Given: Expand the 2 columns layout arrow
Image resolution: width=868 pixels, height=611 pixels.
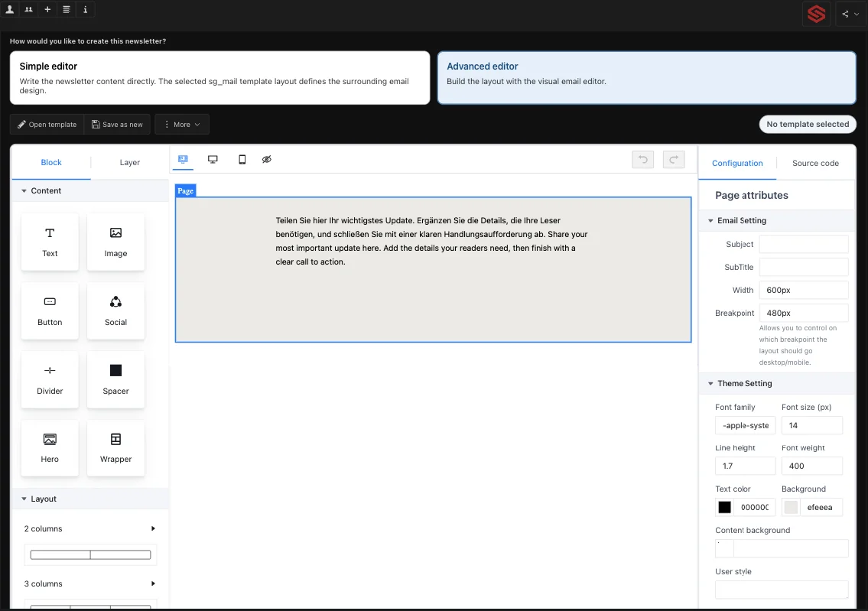Looking at the screenshot, I should coord(153,528).
